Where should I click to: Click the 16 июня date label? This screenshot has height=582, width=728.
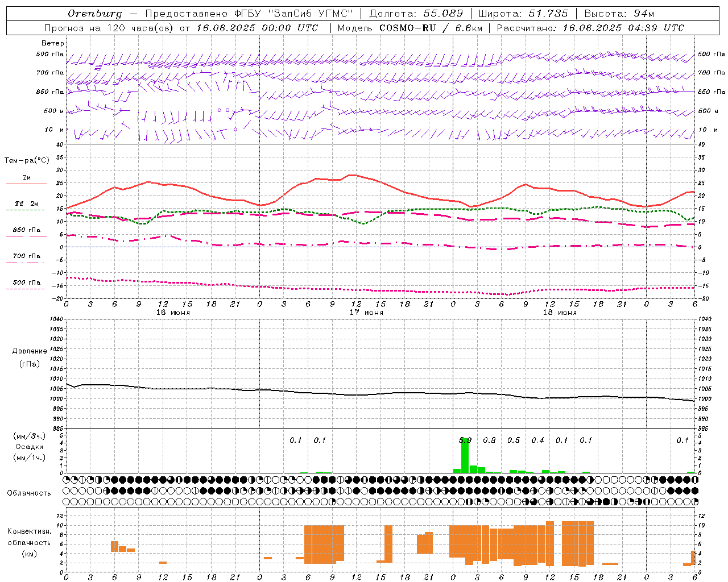coord(173,313)
